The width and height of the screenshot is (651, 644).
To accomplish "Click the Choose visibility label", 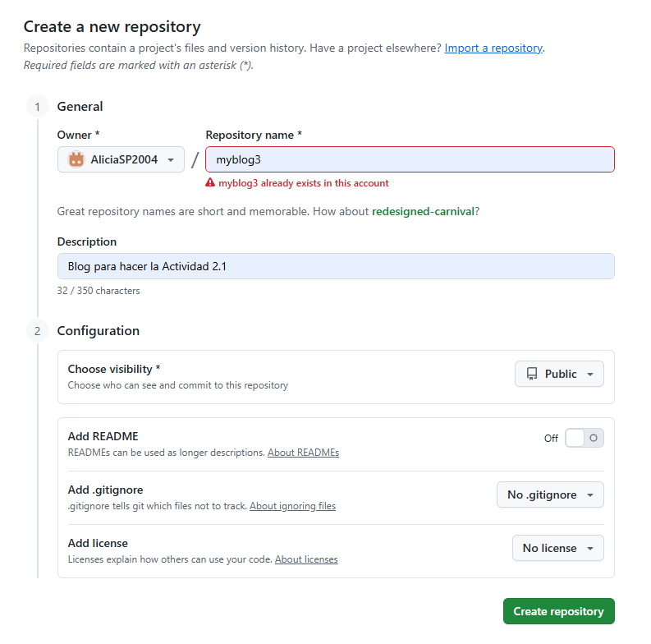I will pos(113,369).
